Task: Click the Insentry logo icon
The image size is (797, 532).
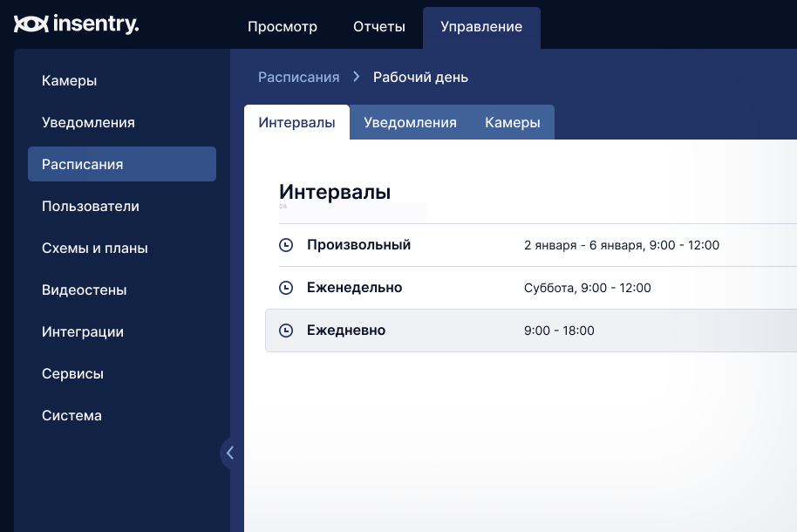Action: click(31, 24)
